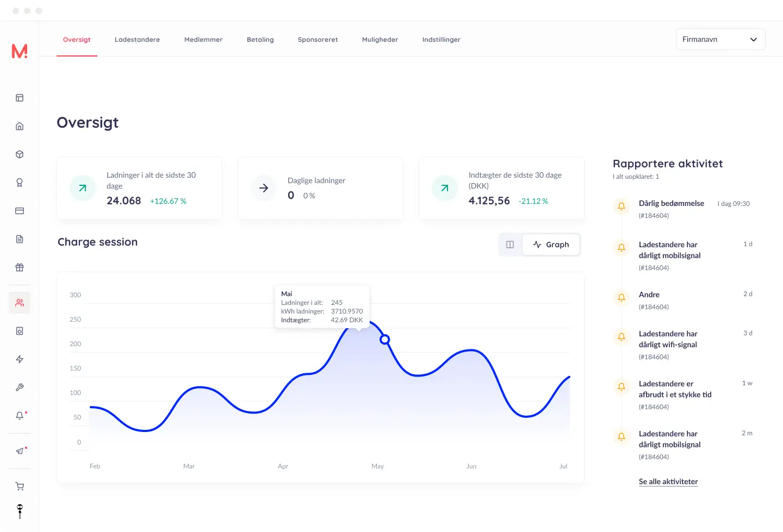Open the document file icon in sidebar

pos(20,239)
